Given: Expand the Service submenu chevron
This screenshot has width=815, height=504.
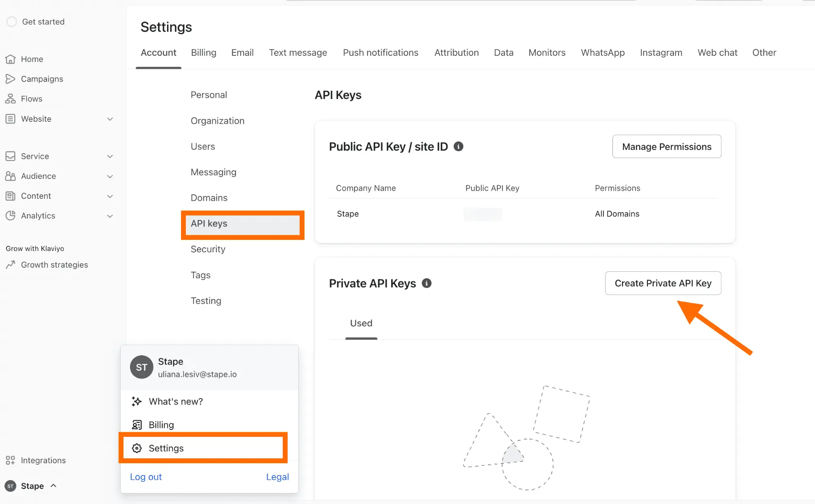Looking at the screenshot, I should (x=110, y=156).
